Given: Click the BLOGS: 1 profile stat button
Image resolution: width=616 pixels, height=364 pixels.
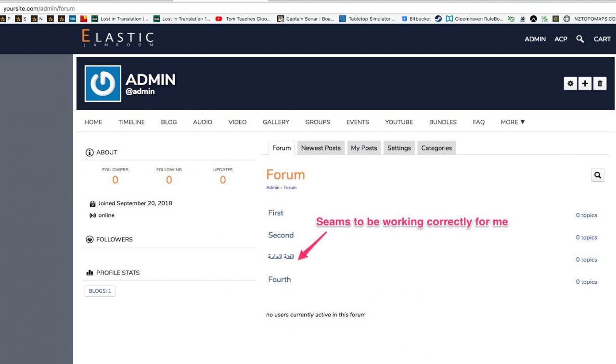Looking at the screenshot, I should (100, 291).
